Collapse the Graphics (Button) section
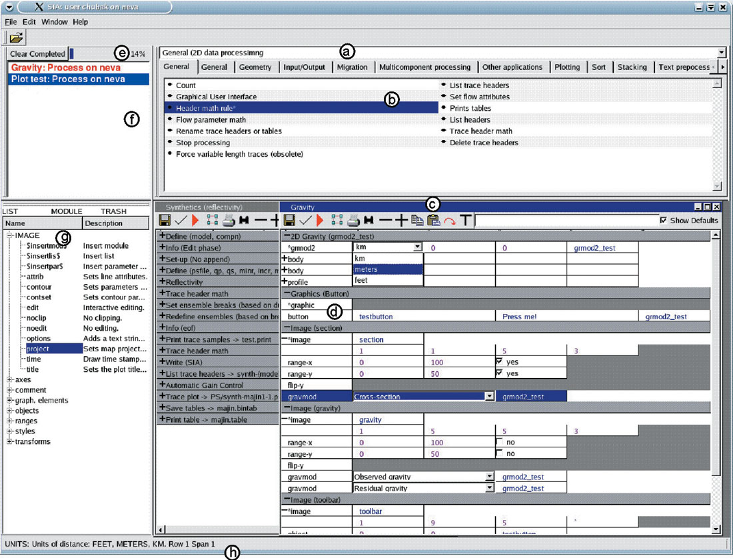 287,293
